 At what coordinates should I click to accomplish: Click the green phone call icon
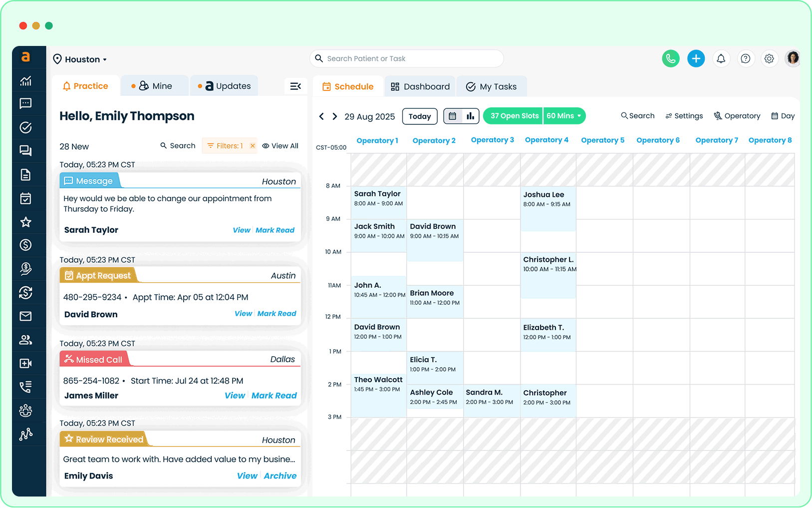coord(670,59)
